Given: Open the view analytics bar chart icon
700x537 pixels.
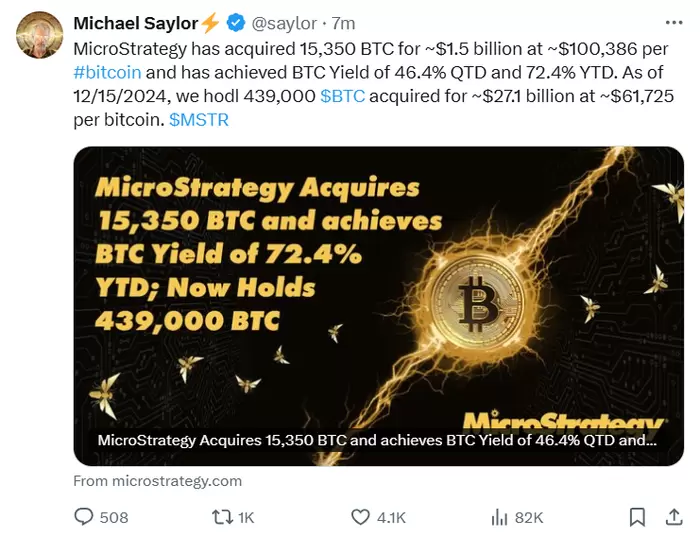Looking at the screenshot, I should 499,517.
